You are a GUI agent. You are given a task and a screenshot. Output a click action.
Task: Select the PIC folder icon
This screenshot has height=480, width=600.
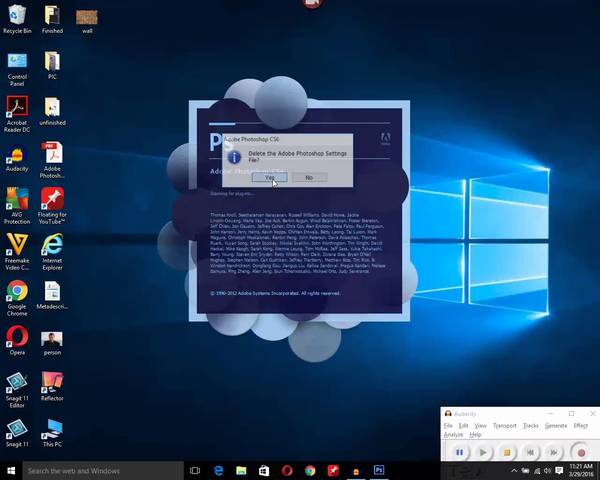[52, 65]
